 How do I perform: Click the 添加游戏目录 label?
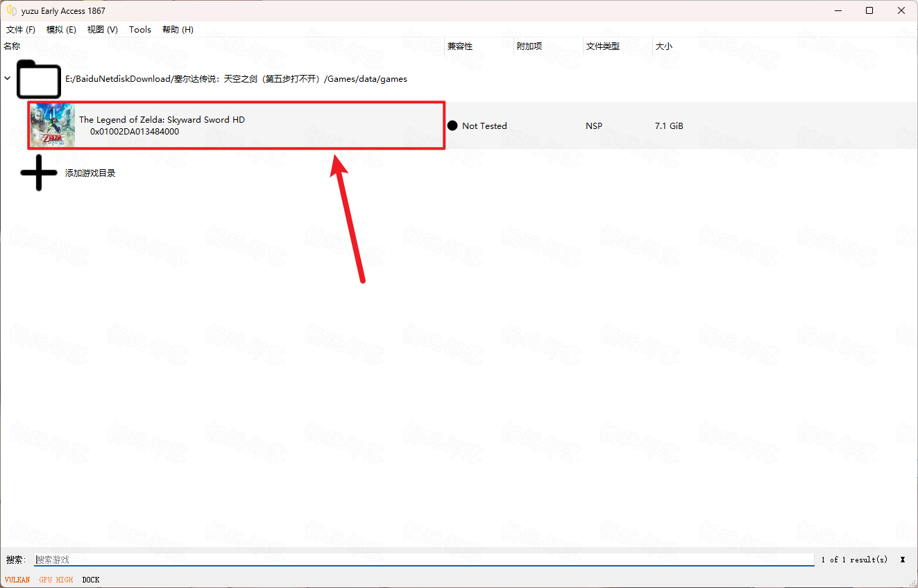tap(90, 173)
